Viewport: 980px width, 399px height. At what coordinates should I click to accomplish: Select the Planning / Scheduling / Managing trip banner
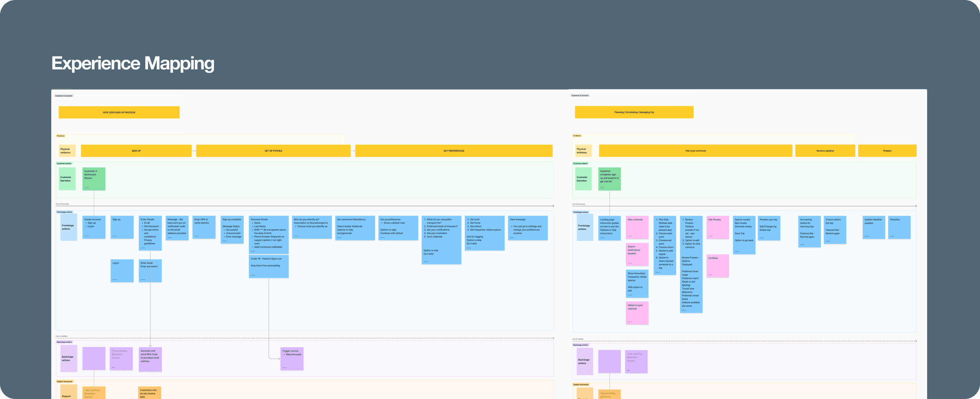tap(634, 112)
